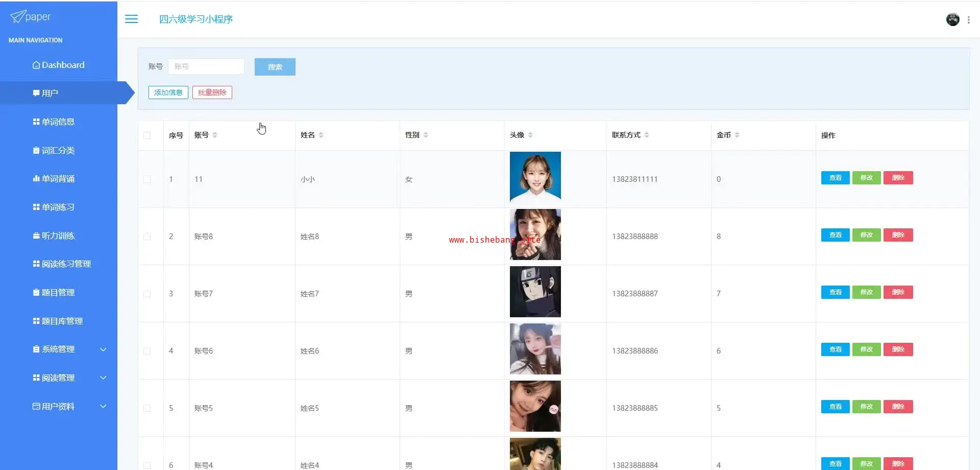Click the 系统管理 document icon
980x470 pixels.
36,349
